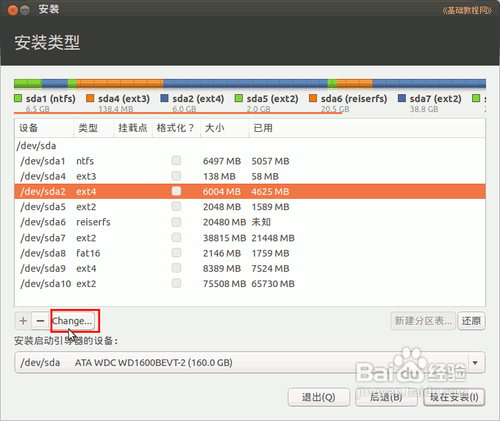This screenshot has height=421, width=500.
Task: Click the 75508 MB size cell
Action: 224,284
